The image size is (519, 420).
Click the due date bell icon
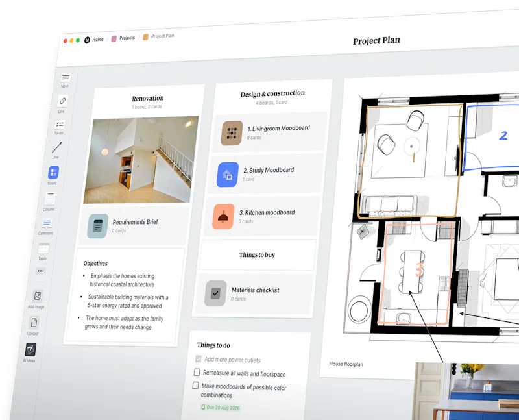point(203,407)
